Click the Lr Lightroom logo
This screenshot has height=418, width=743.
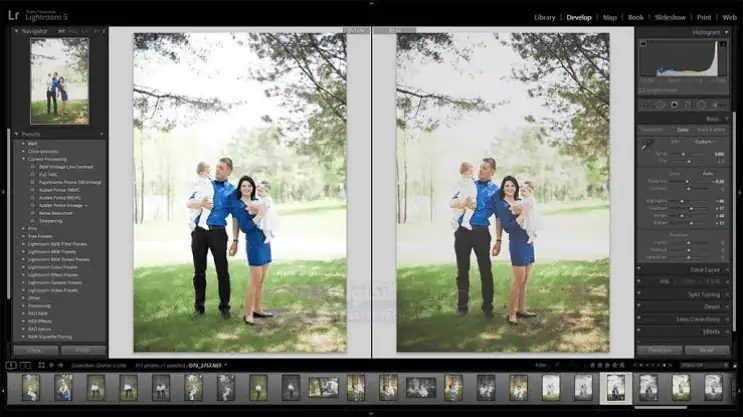coord(14,15)
